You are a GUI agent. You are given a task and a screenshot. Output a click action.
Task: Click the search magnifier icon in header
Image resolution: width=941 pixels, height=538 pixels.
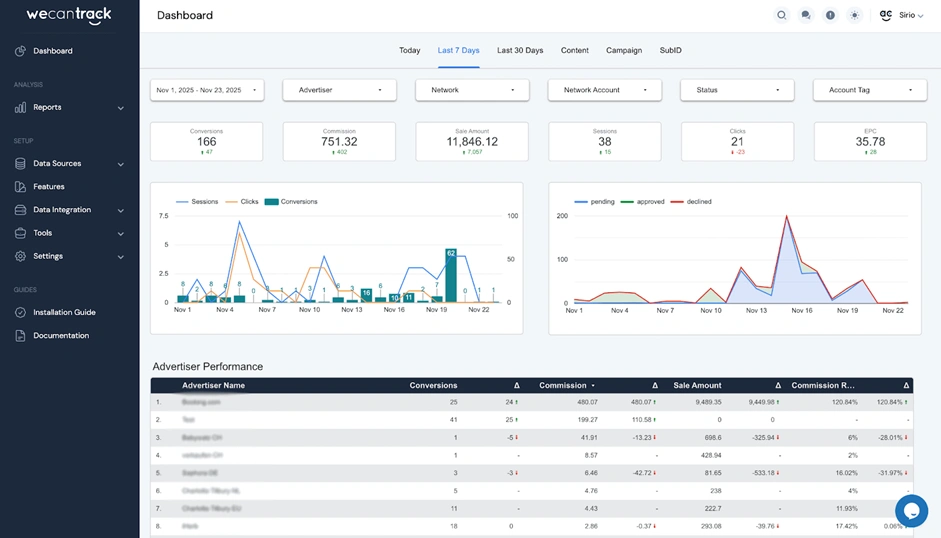coord(781,16)
